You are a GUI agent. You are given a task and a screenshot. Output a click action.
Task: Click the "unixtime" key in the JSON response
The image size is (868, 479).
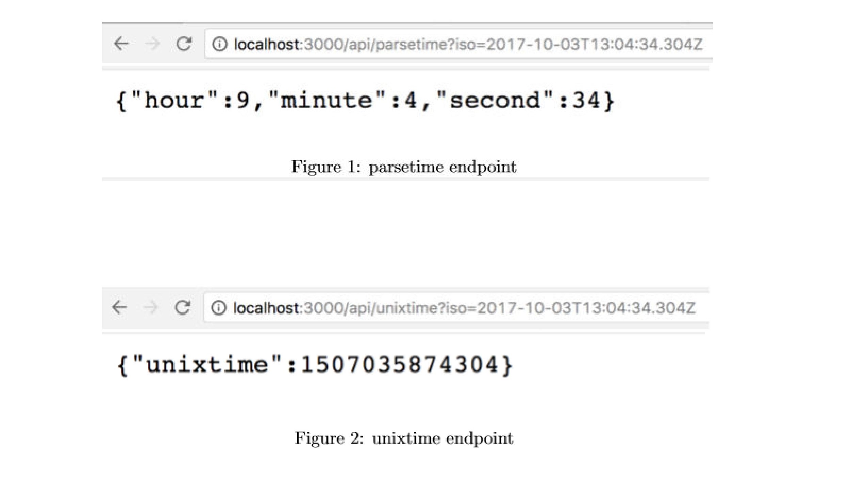(x=207, y=364)
